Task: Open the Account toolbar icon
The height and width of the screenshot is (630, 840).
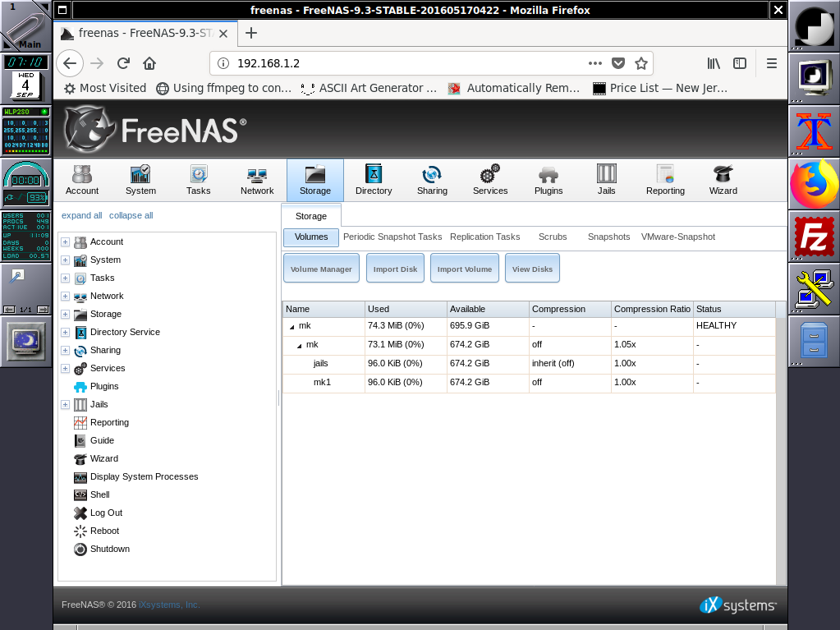Action: click(82, 181)
